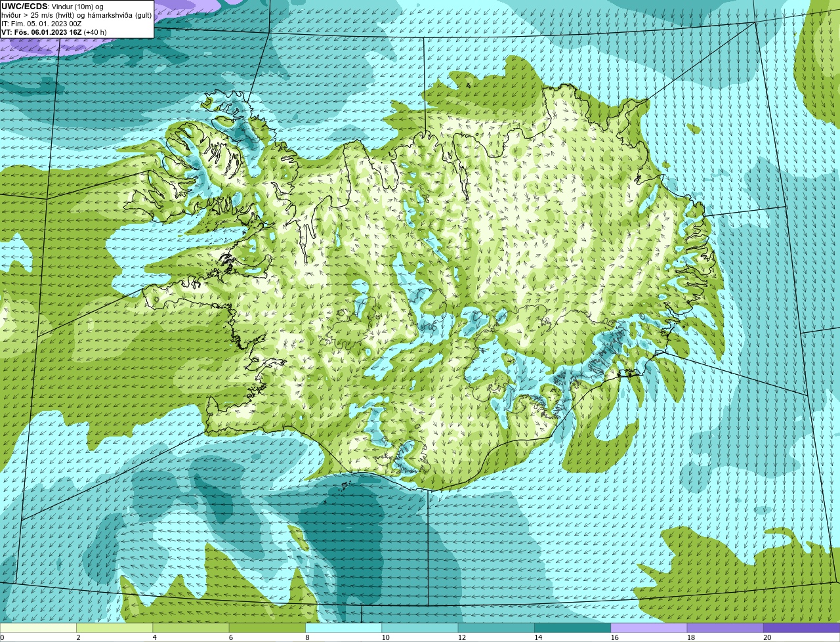Click the line mentioning "hámarkshviða (gult)"
Screen dimensions: 840x642
point(77,15)
